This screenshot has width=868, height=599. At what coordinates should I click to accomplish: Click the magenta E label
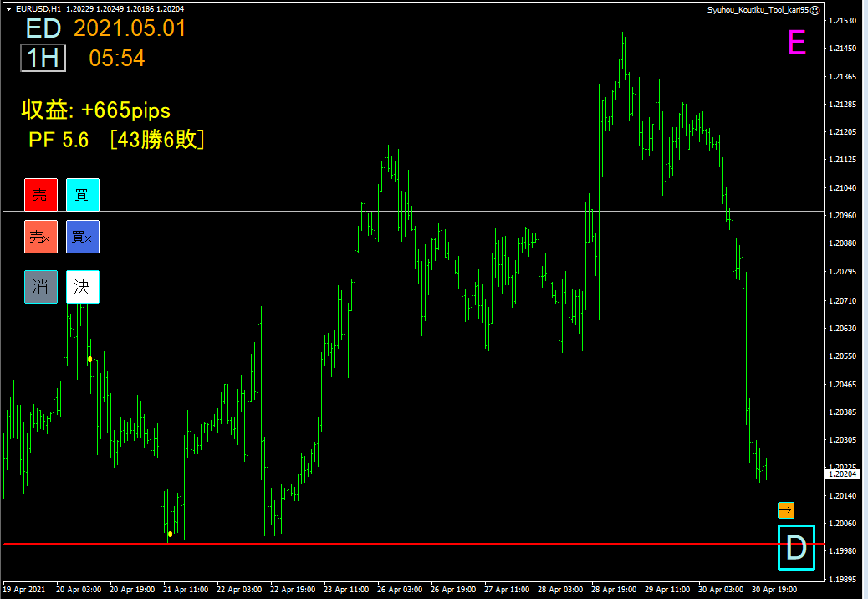(x=797, y=42)
